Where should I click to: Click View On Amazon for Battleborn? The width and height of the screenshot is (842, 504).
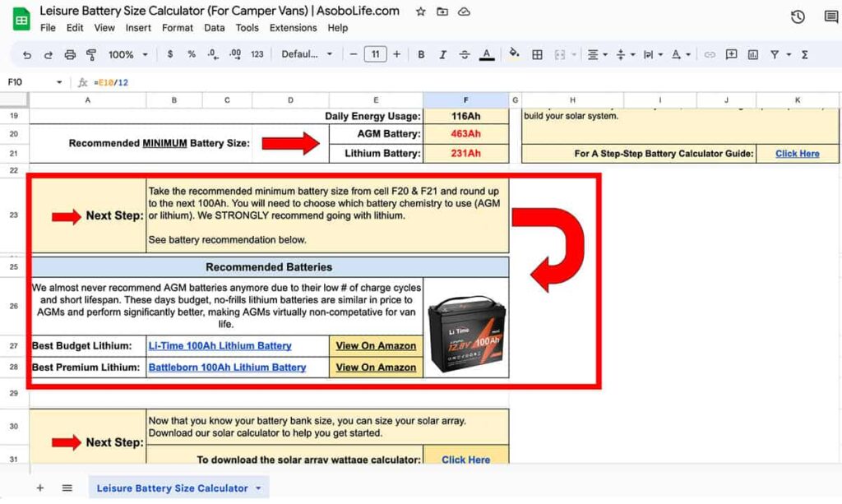[376, 368]
